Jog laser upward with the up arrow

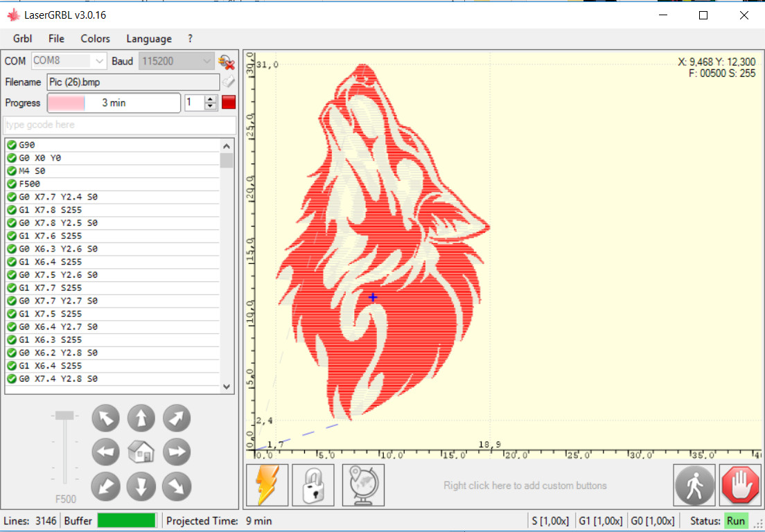pos(141,418)
